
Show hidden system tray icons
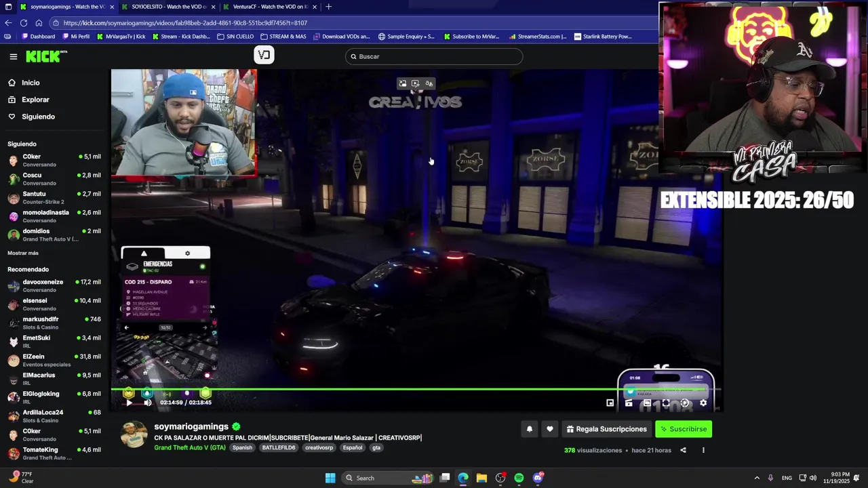[757, 478]
